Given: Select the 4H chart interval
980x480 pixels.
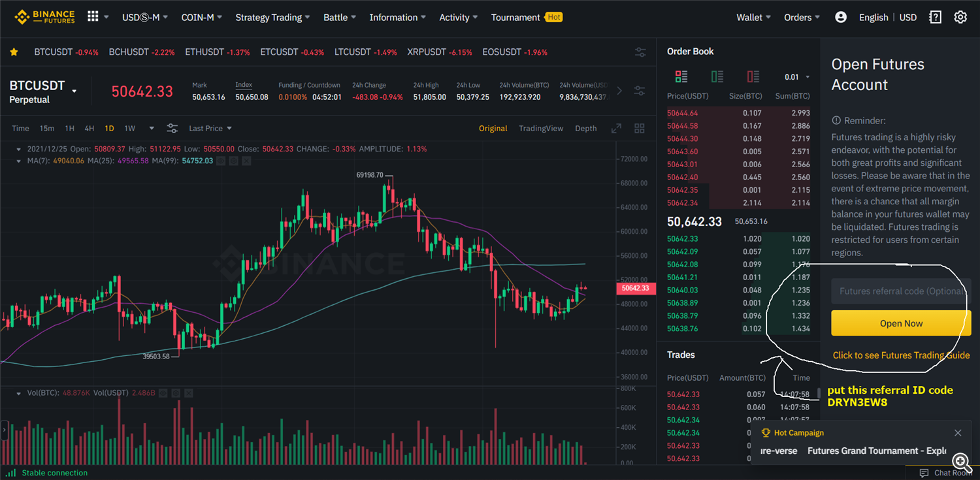Looking at the screenshot, I should pos(90,129).
